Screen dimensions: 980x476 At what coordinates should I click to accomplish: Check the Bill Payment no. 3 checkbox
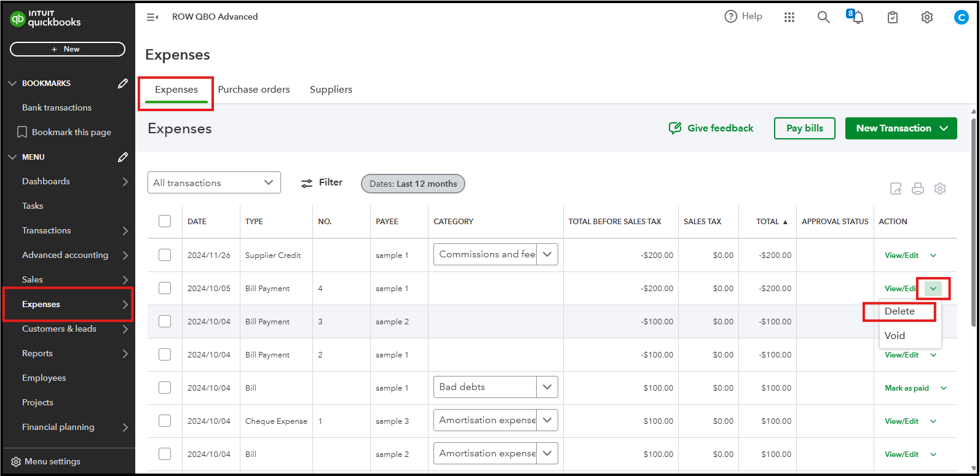coord(165,321)
